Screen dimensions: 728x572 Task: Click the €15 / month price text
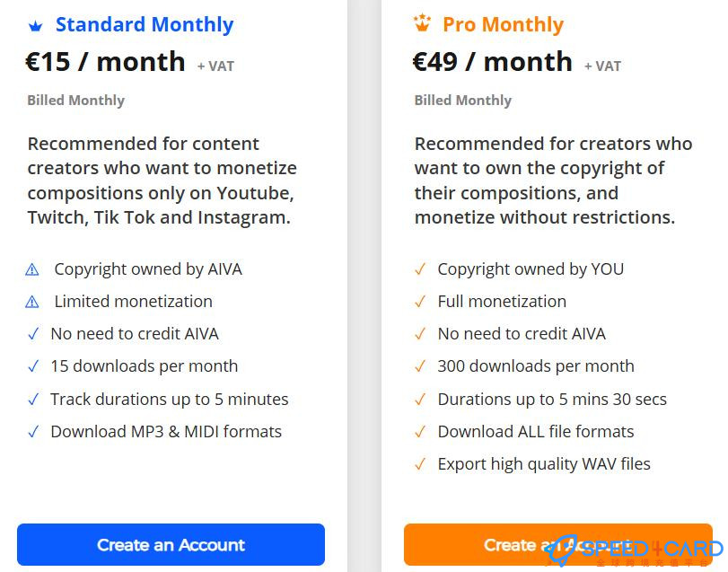click(105, 62)
